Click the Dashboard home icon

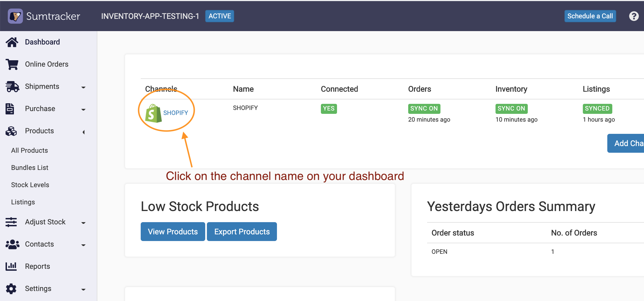point(12,42)
